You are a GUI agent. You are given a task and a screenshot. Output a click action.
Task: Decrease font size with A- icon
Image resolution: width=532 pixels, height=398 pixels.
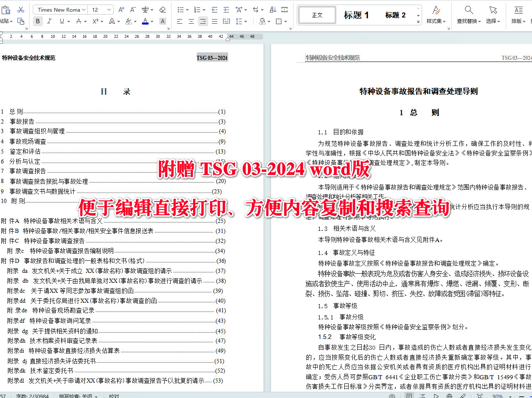133,10
